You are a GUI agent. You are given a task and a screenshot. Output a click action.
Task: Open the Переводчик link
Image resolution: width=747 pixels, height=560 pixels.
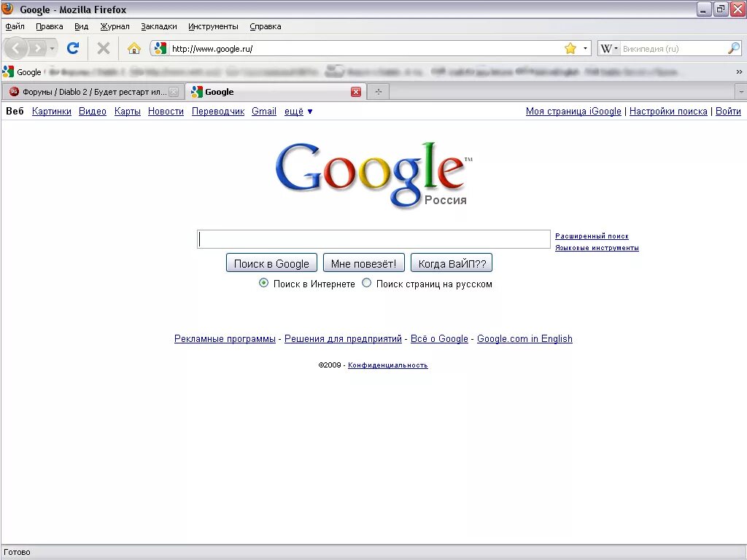pos(217,111)
